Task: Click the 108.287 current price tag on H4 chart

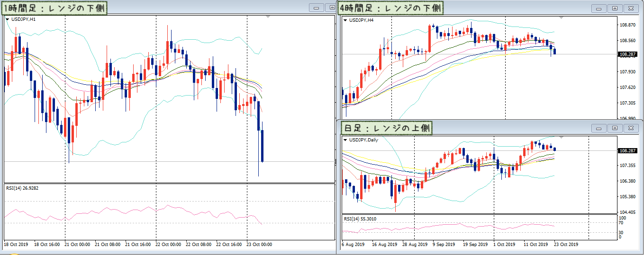Action: click(628, 54)
